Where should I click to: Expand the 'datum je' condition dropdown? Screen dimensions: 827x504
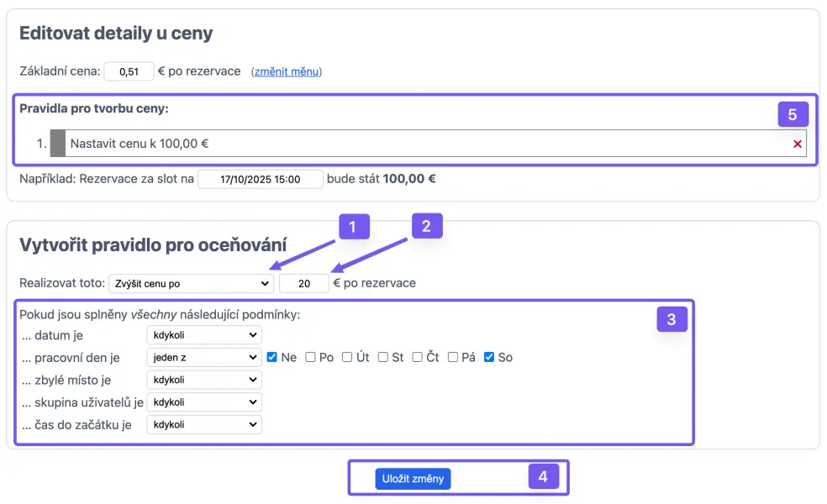(x=203, y=335)
